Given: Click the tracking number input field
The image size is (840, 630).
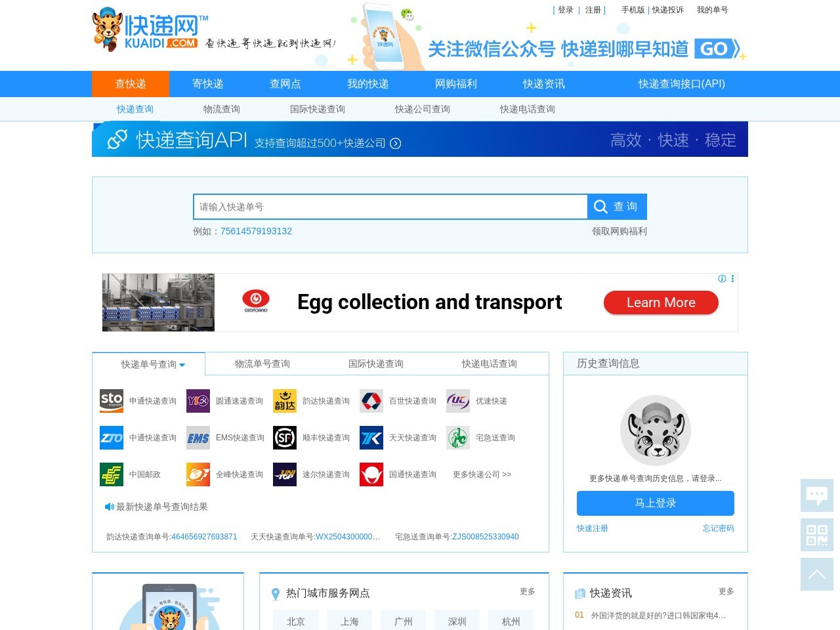Looking at the screenshot, I should (x=390, y=207).
